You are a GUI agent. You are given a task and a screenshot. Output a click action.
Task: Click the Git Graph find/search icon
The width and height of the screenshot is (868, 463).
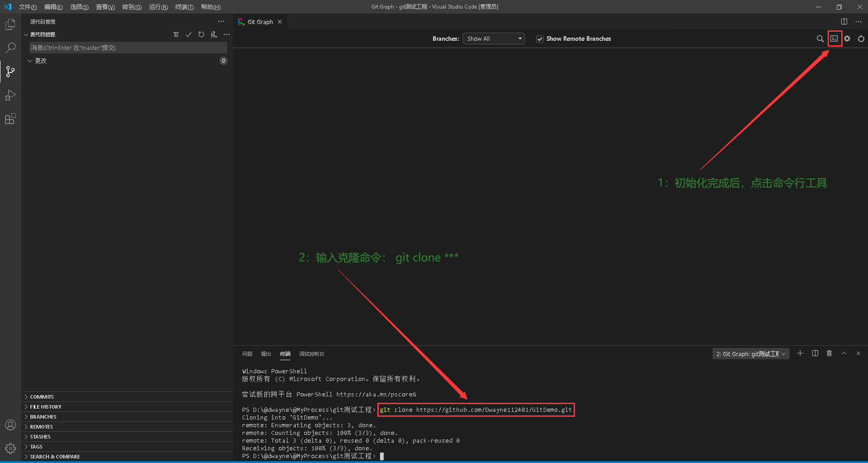[x=820, y=39]
